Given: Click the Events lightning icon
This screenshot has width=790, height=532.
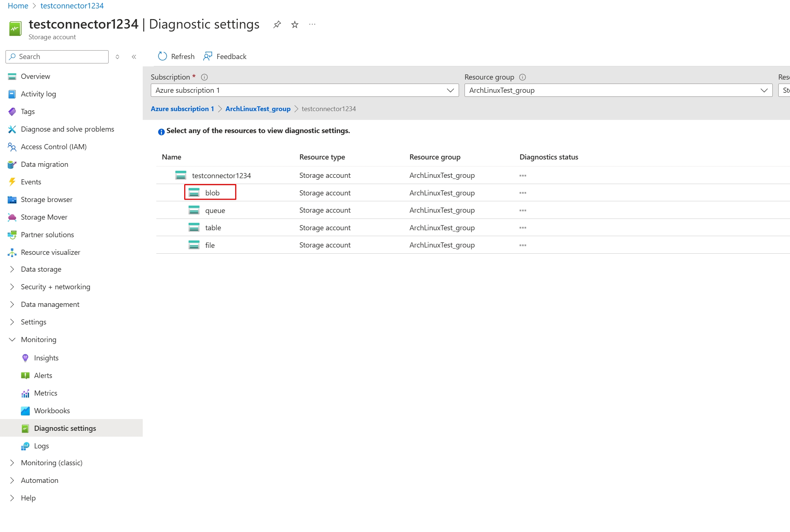Looking at the screenshot, I should pyautogui.click(x=12, y=182).
